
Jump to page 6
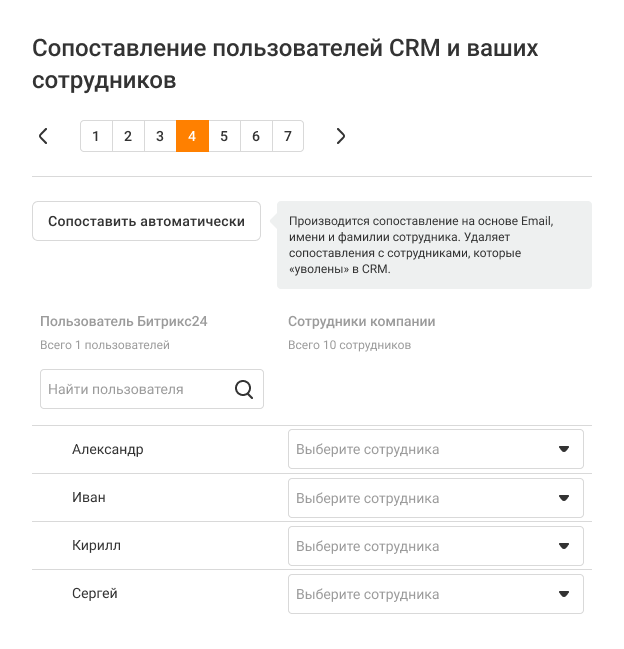pos(256,136)
